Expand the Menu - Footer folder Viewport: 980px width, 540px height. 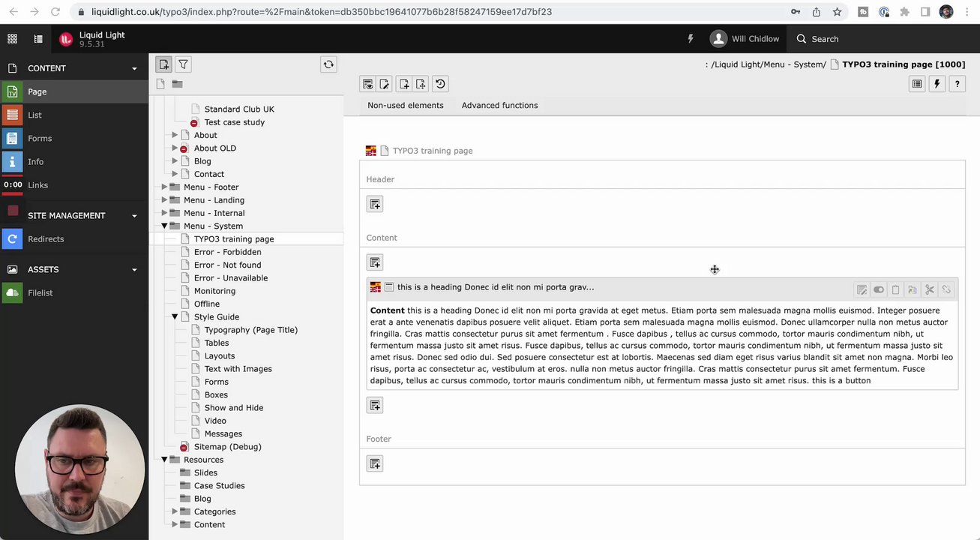click(x=164, y=187)
